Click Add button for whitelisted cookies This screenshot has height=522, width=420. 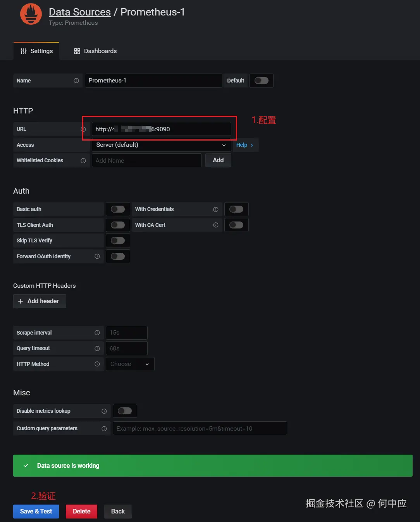coord(218,160)
